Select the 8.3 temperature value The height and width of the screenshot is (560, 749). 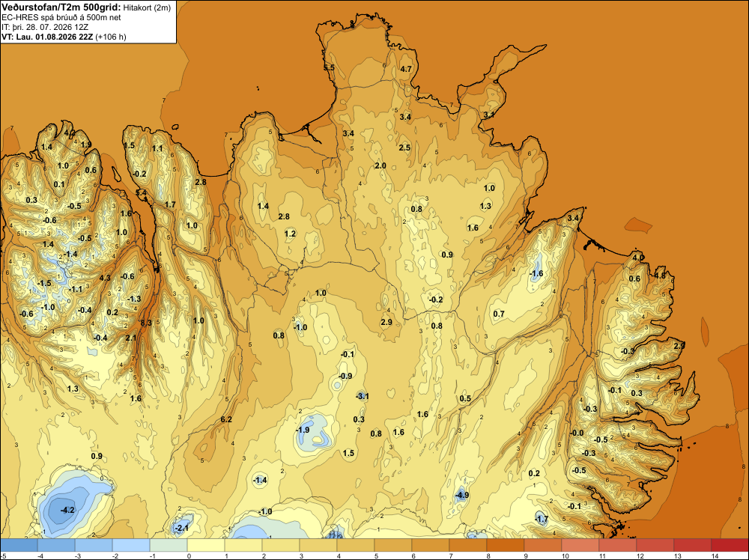pos(146,323)
